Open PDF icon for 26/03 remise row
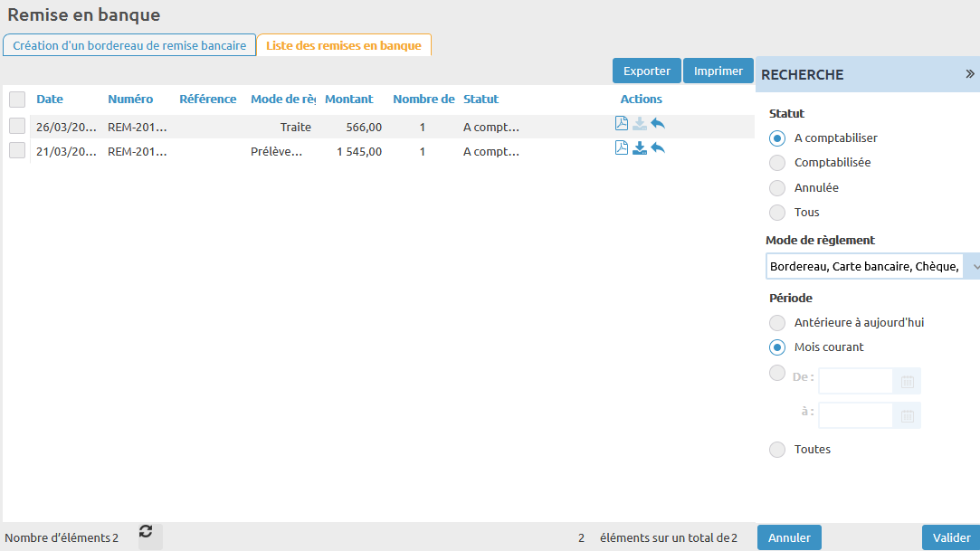The height and width of the screenshot is (551, 980). pyautogui.click(x=622, y=124)
